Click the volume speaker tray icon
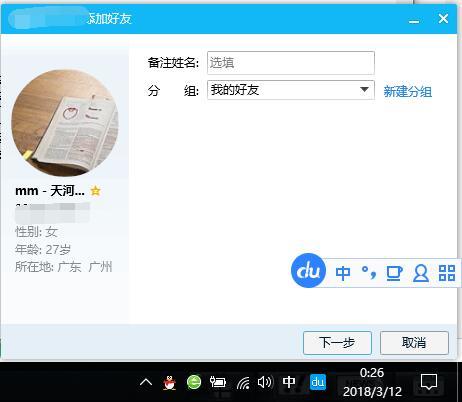The width and height of the screenshot is (462, 402). [265, 382]
